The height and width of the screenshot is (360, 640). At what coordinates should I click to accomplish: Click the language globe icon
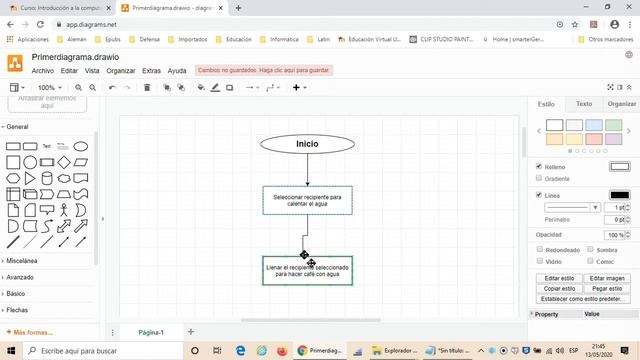tap(629, 55)
